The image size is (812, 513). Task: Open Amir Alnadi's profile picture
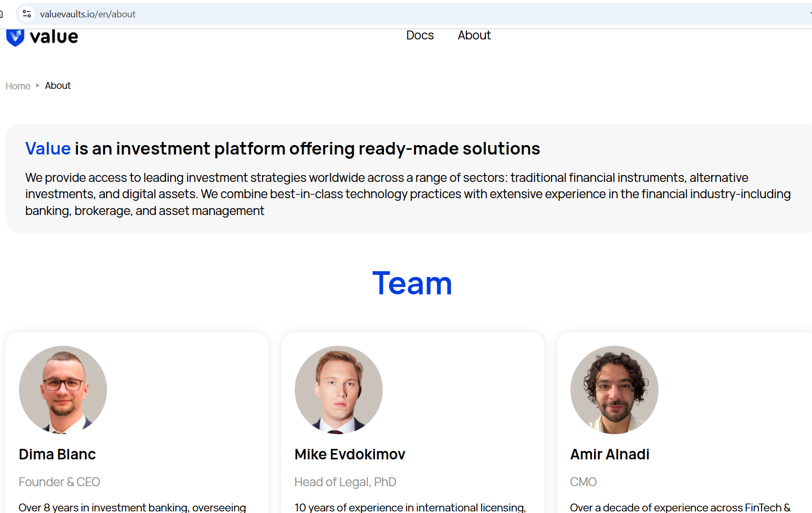point(614,389)
